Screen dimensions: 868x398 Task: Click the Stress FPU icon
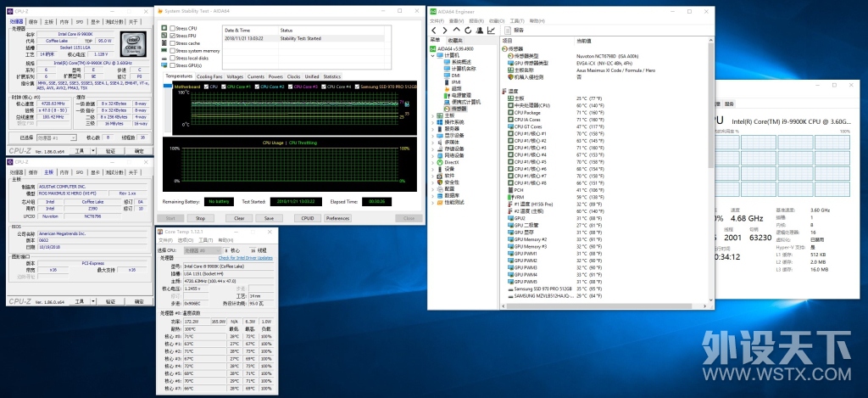[164, 36]
